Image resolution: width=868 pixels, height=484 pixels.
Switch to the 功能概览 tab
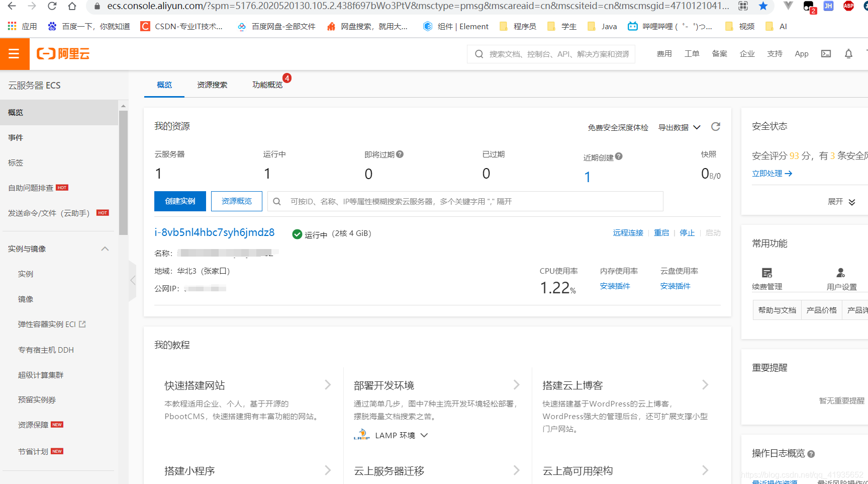(x=267, y=85)
